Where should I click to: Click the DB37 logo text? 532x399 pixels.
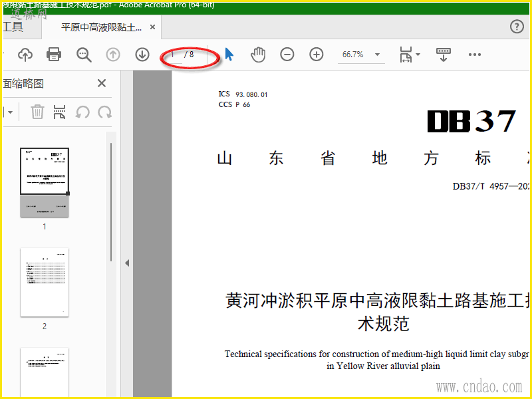click(x=471, y=121)
